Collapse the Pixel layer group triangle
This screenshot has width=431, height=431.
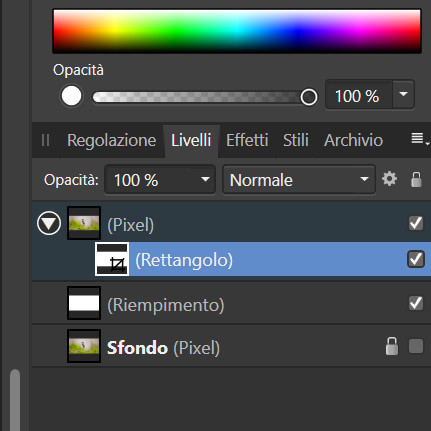pyautogui.click(x=49, y=223)
